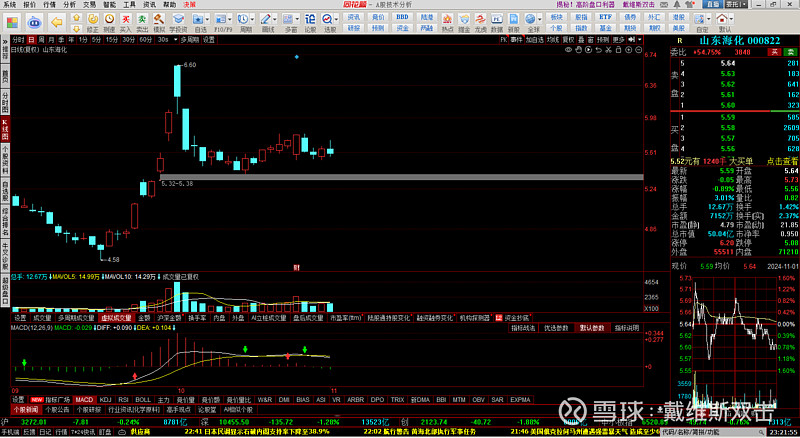800x438 pixels.
Task: Expand the 默认 home dropdown arrow
Action: coord(731,18)
